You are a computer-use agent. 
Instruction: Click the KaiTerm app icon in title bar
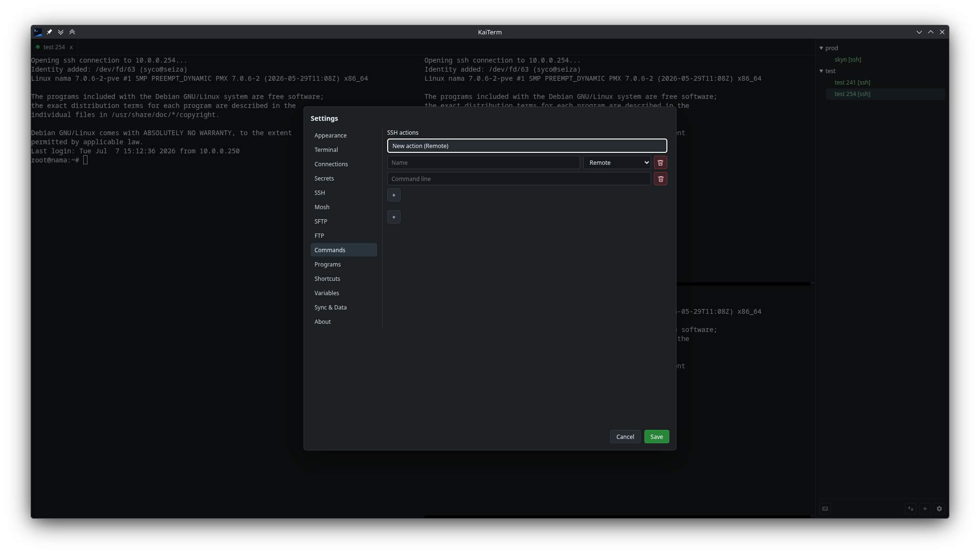(38, 32)
